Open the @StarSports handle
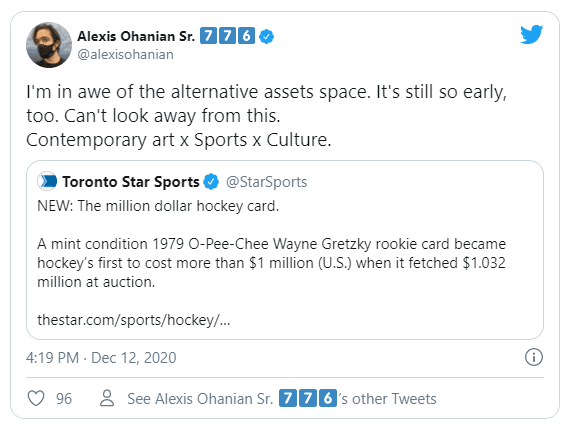Viewport: 573px width, 427px height. click(266, 182)
